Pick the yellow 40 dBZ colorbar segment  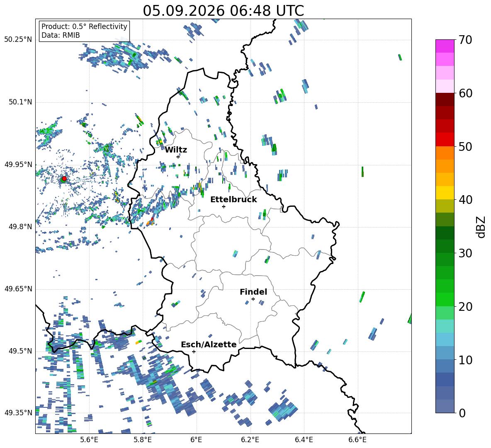click(445, 193)
